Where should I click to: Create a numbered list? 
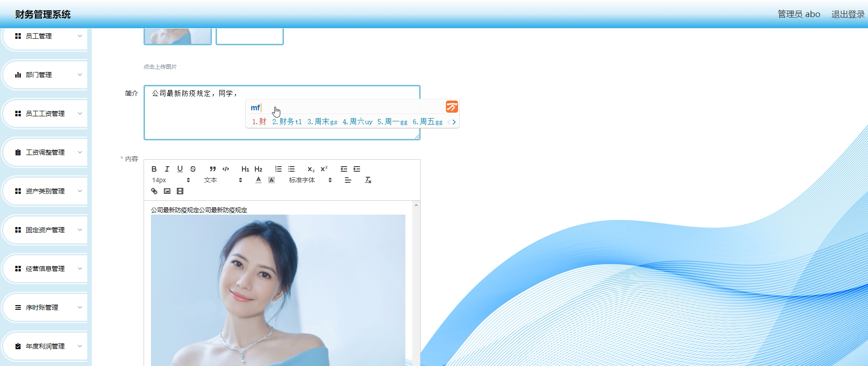point(278,169)
